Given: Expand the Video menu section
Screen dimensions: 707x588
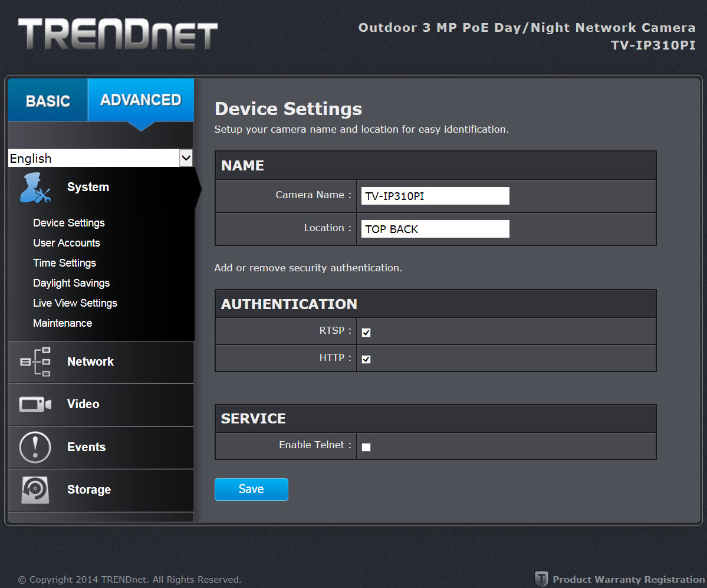Looking at the screenshot, I should (101, 405).
